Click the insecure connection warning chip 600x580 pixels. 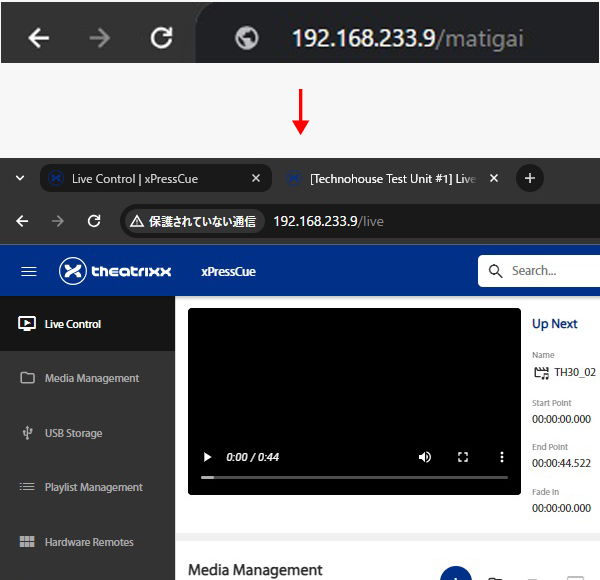click(x=193, y=221)
